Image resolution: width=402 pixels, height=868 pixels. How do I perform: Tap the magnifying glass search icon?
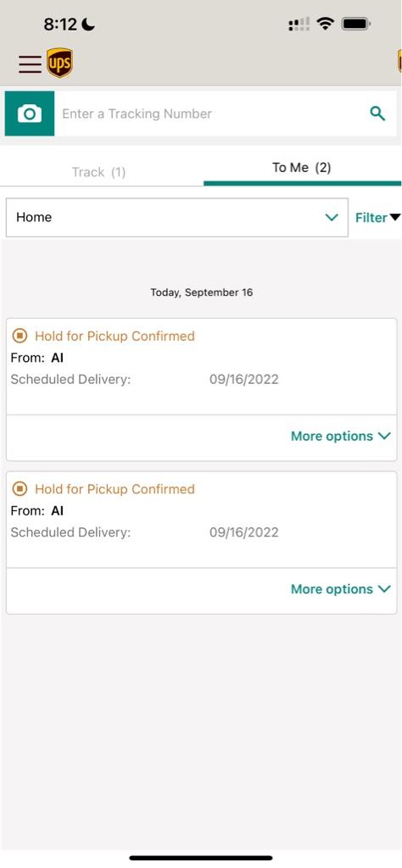point(377,114)
